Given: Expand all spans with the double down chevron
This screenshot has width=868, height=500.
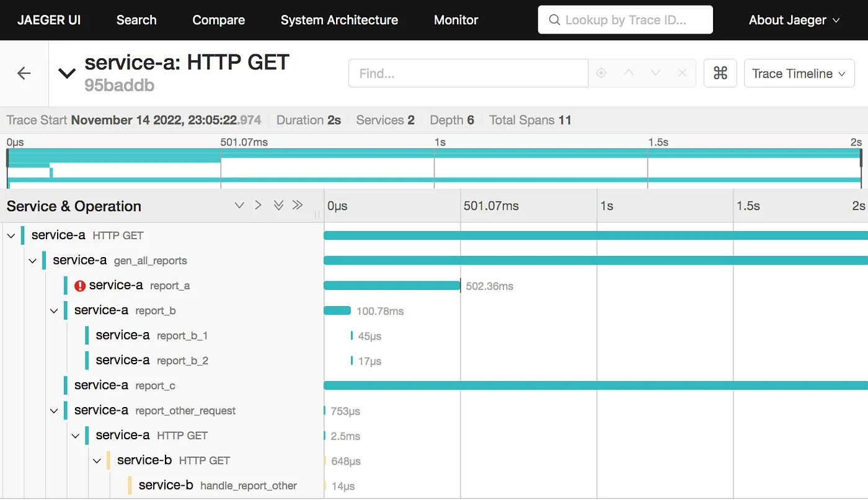Looking at the screenshot, I should pos(278,206).
